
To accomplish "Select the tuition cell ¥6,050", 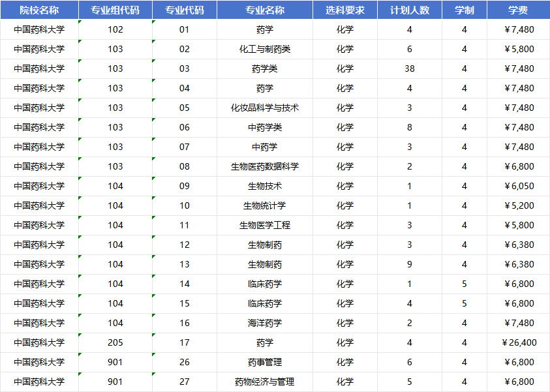I will (519, 186).
